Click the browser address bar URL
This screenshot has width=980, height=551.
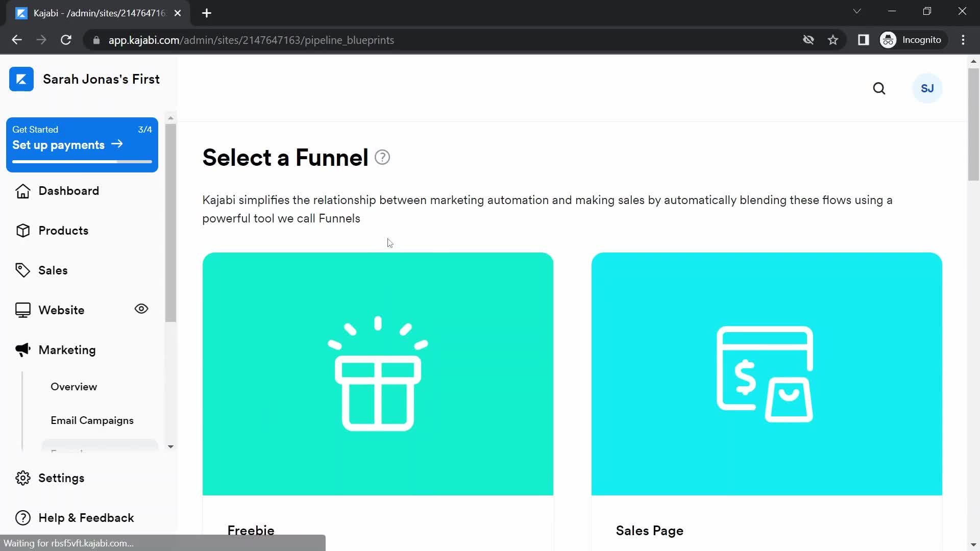point(251,40)
